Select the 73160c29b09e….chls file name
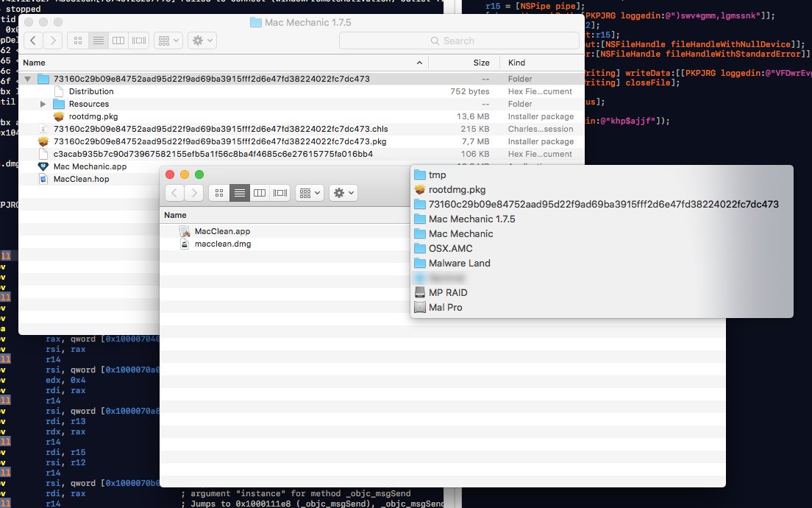Screen dimensions: 812x508 (221, 129)
